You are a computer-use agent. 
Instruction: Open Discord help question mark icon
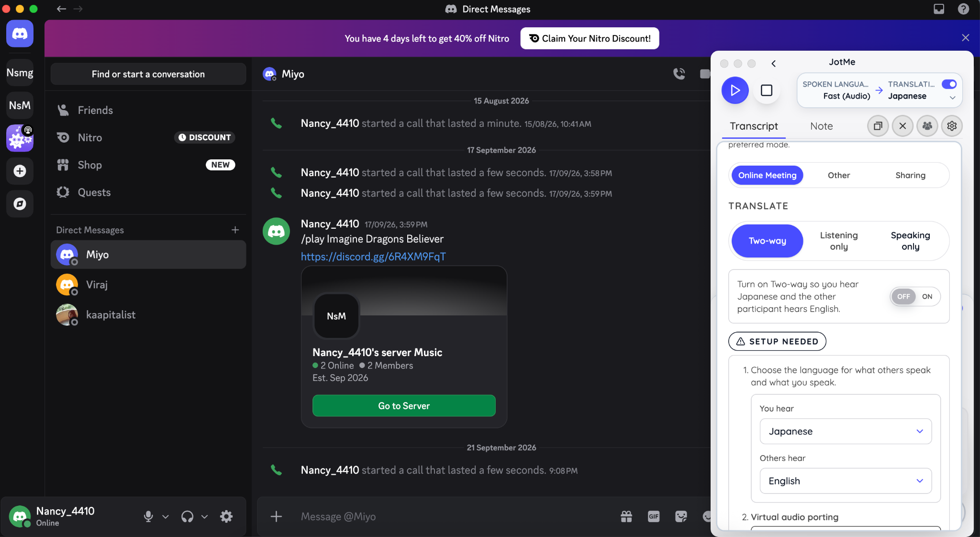coord(963,9)
